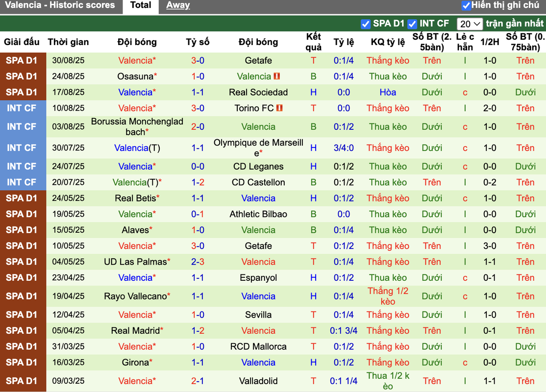This screenshot has height=392, width=546.
Task: Click the KQ tỷ lệ column header
Action: [388, 42]
